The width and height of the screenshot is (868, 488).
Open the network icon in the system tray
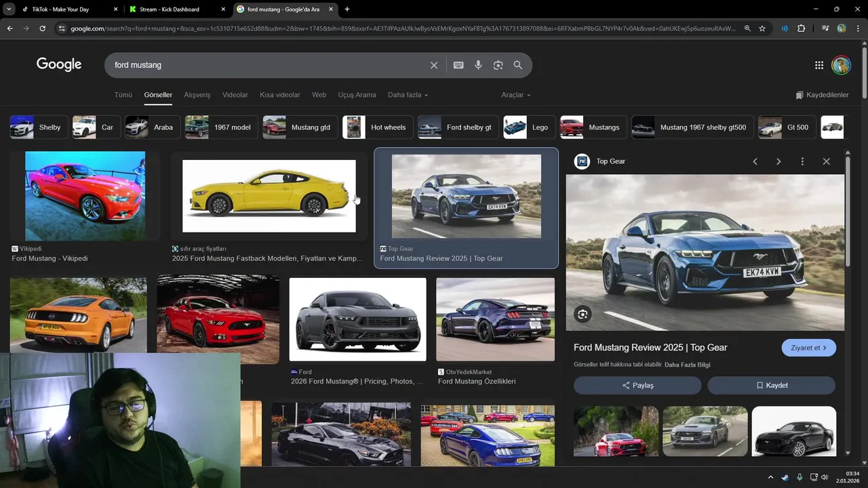coord(814,477)
